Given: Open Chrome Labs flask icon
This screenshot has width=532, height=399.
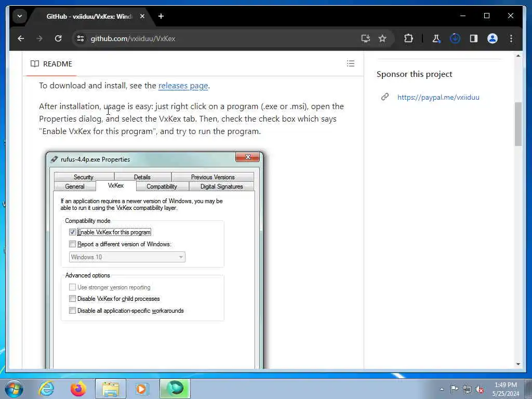Looking at the screenshot, I should (x=436, y=38).
